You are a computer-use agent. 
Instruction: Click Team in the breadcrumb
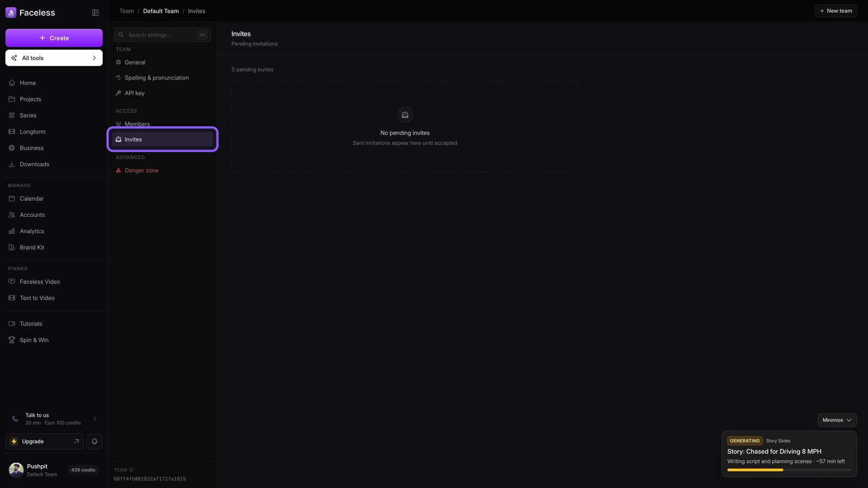tap(126, 11)
